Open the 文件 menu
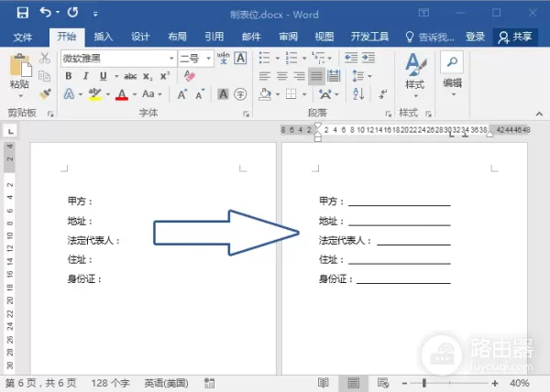 pos(23,37)
